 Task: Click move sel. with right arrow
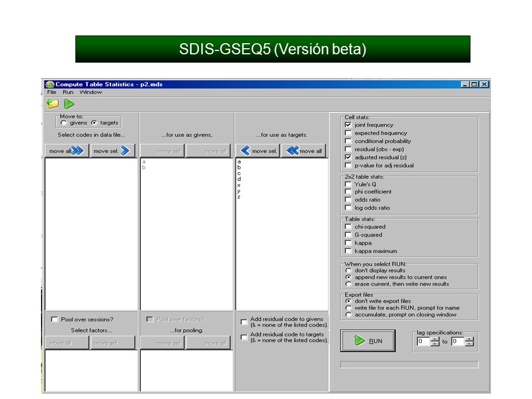(112, 151)
